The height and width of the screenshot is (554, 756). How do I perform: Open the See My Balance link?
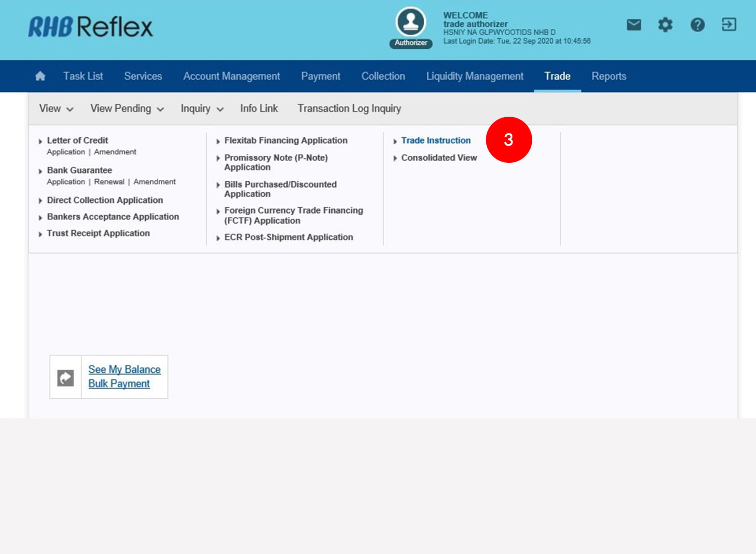click(x=124, y=369)
